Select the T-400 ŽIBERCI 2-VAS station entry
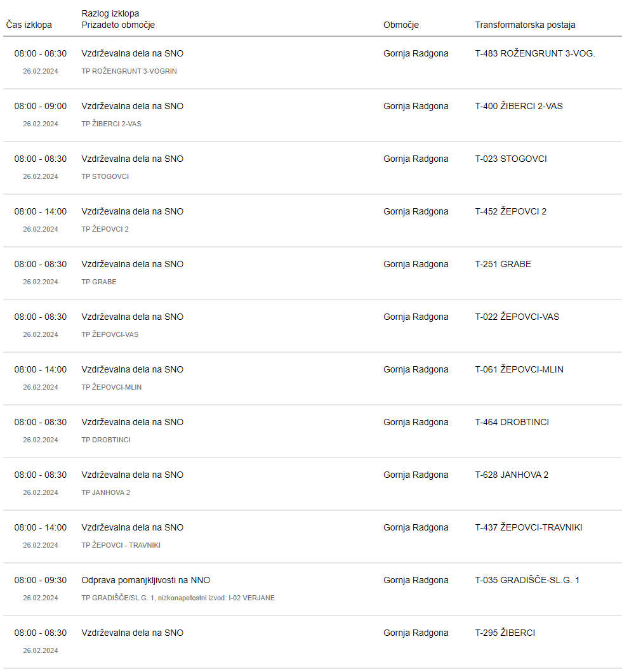 click(519, 106)
